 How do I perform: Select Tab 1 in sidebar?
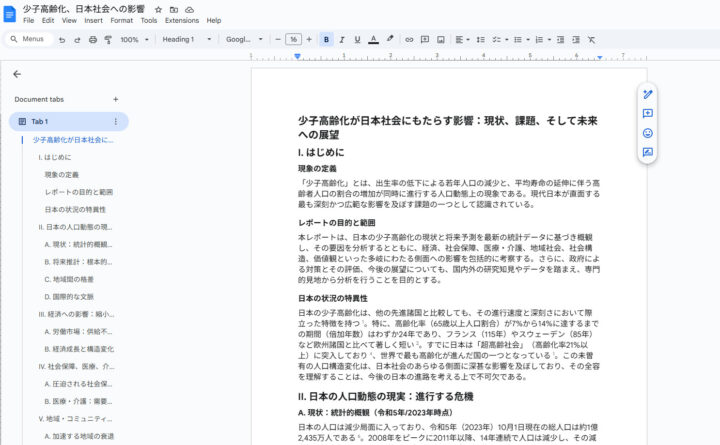point(68,121)
